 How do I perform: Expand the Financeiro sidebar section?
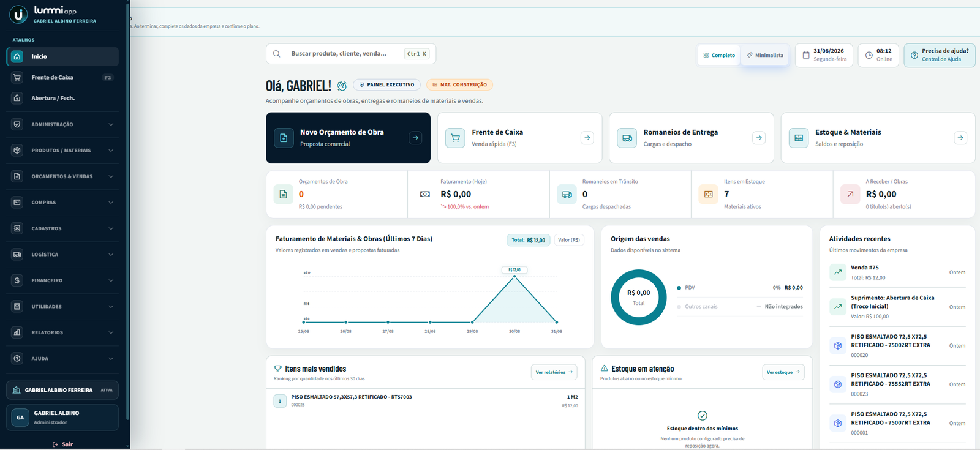pyautogui.click(x=62, y=280)
